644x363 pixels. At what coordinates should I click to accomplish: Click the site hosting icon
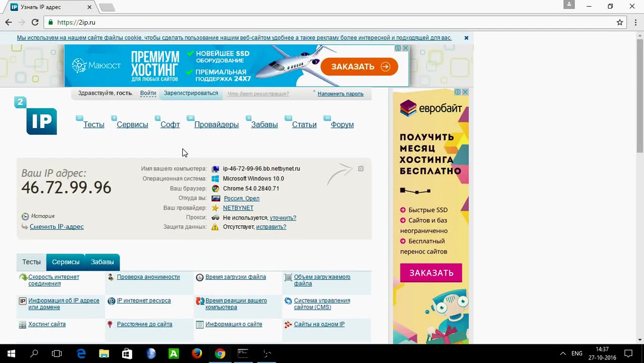[22, 325]
